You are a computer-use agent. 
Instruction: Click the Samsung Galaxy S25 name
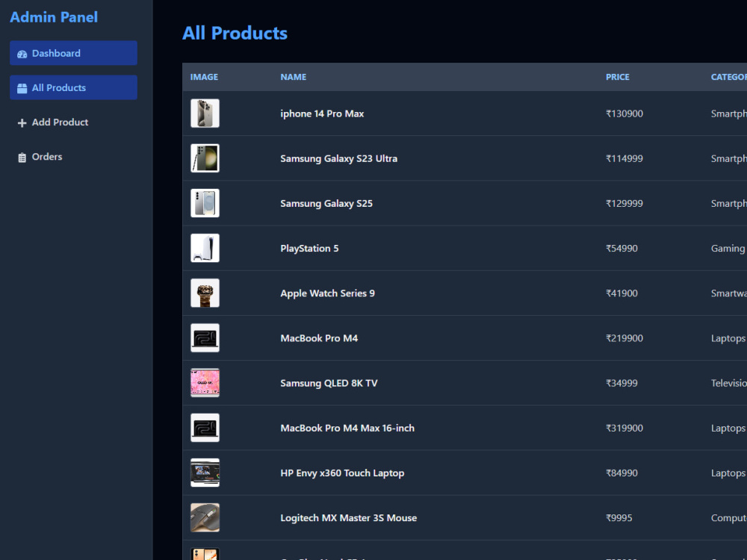[326, 203]
